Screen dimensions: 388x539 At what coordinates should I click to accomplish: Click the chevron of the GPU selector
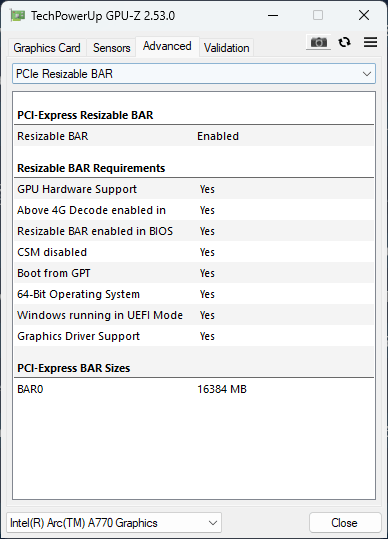coord(213,523)
